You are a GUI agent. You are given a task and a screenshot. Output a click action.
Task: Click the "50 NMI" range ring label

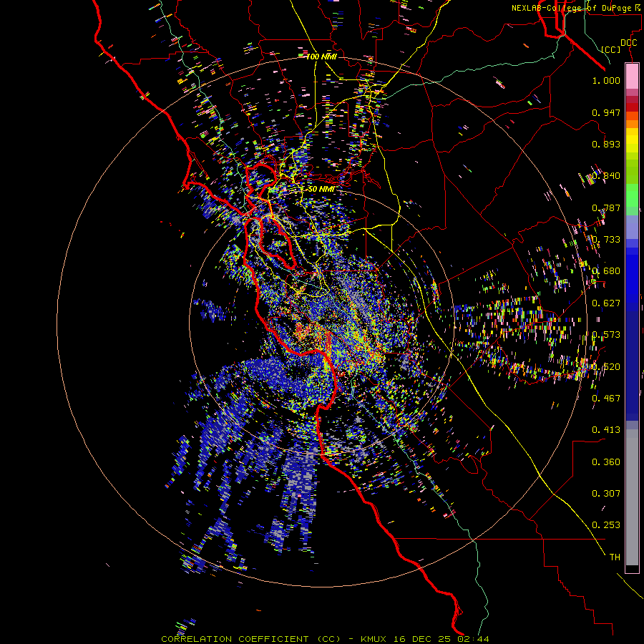pyautogui.click(x=321, y=189)
